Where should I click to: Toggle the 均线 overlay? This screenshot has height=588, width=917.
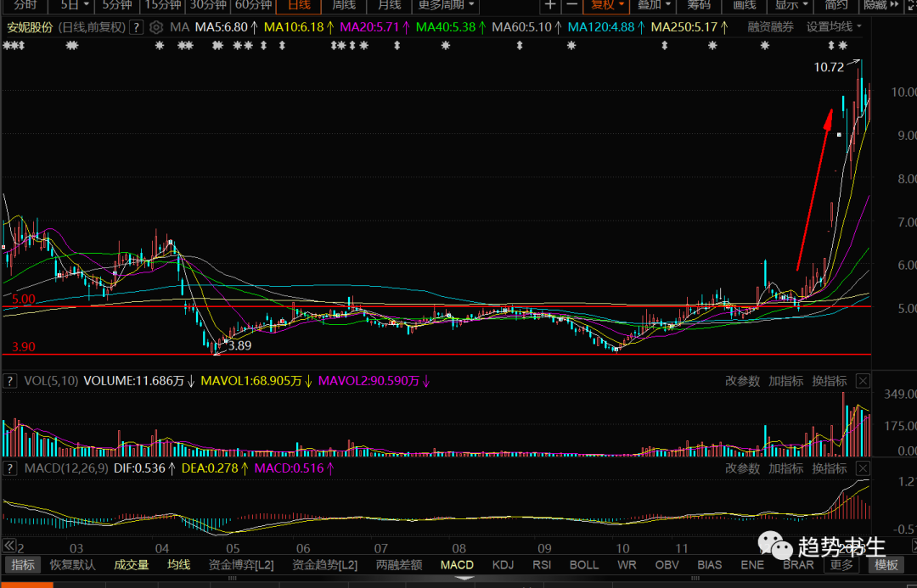(x=178, y=565)
